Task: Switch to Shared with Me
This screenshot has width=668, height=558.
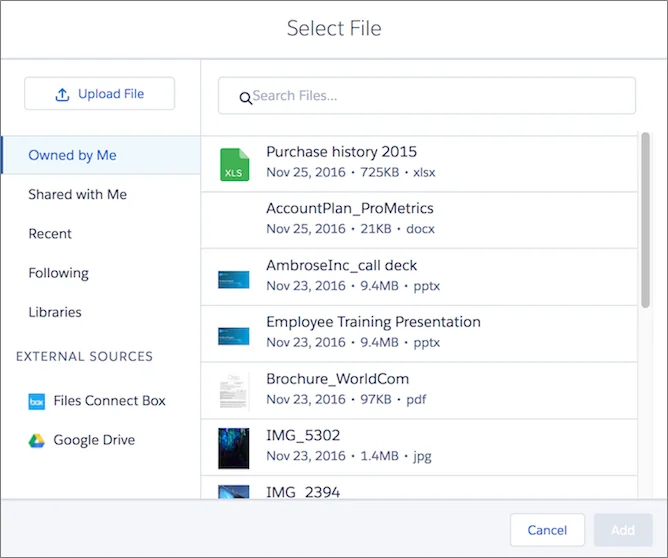Action: click(78, 195)
